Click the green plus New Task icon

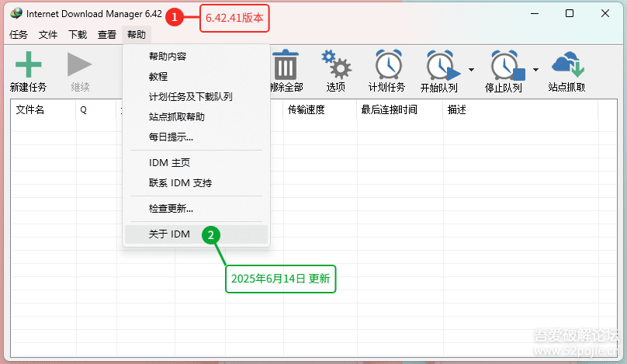[x=28, y=64]
